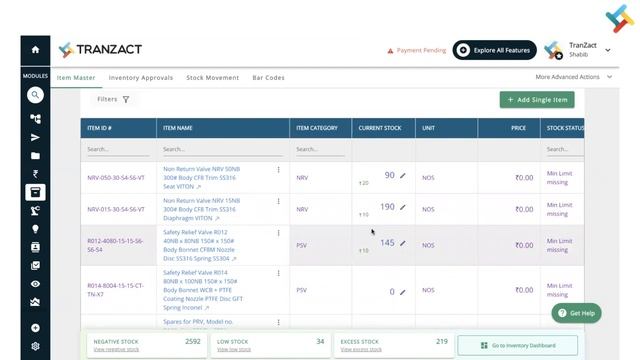Click the Payment Pending warning
Viewport: 640px width, 360px height.
[416, 51]
